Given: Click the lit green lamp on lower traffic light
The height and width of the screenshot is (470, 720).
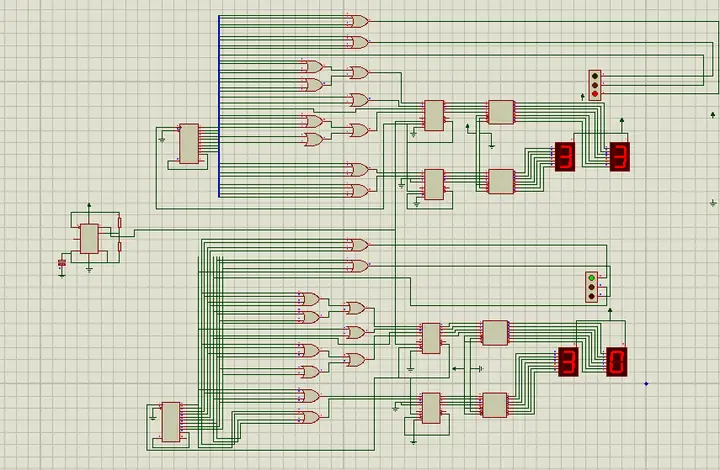Looking at the screenshot, I should tap(592, 278).
